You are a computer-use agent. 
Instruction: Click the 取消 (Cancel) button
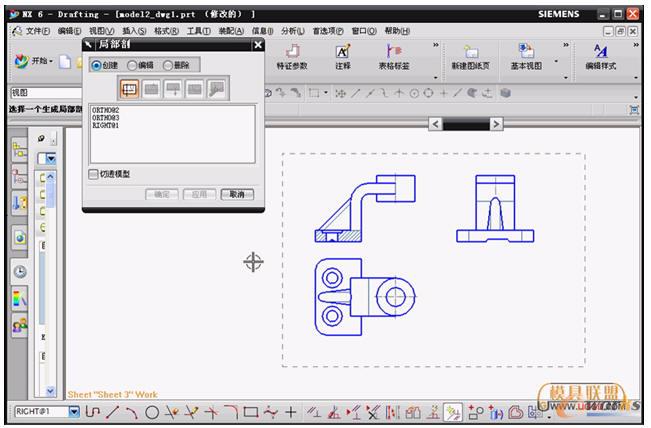[236, 194]
